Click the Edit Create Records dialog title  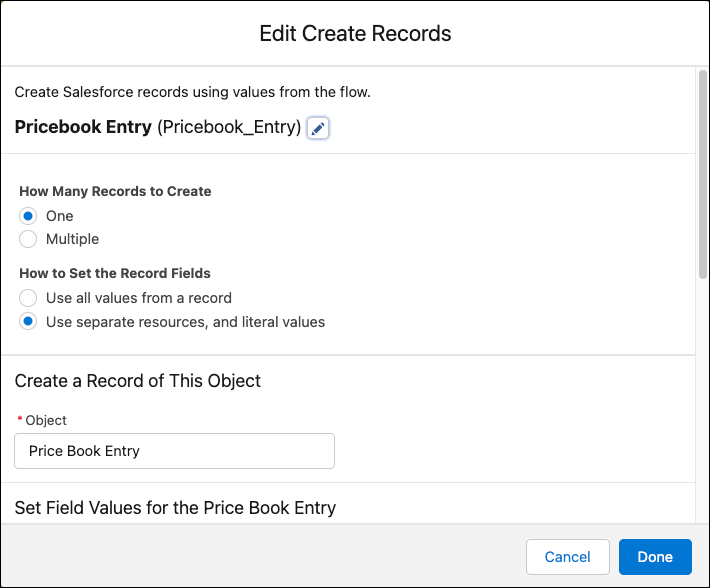point(355,33)
